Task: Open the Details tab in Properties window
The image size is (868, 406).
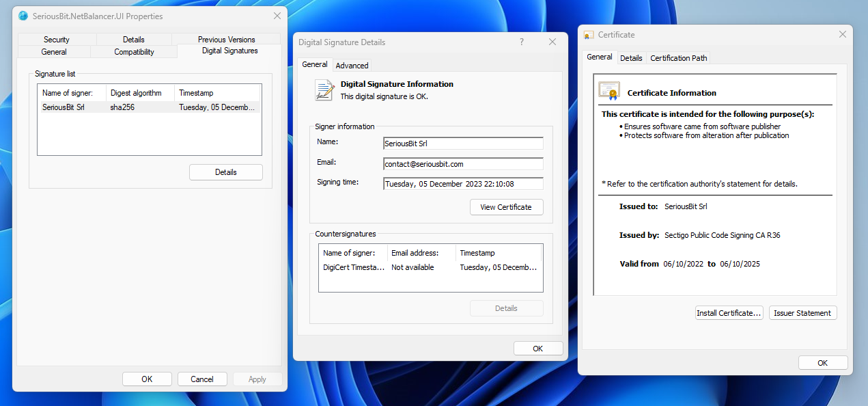Action: (134, 40)
